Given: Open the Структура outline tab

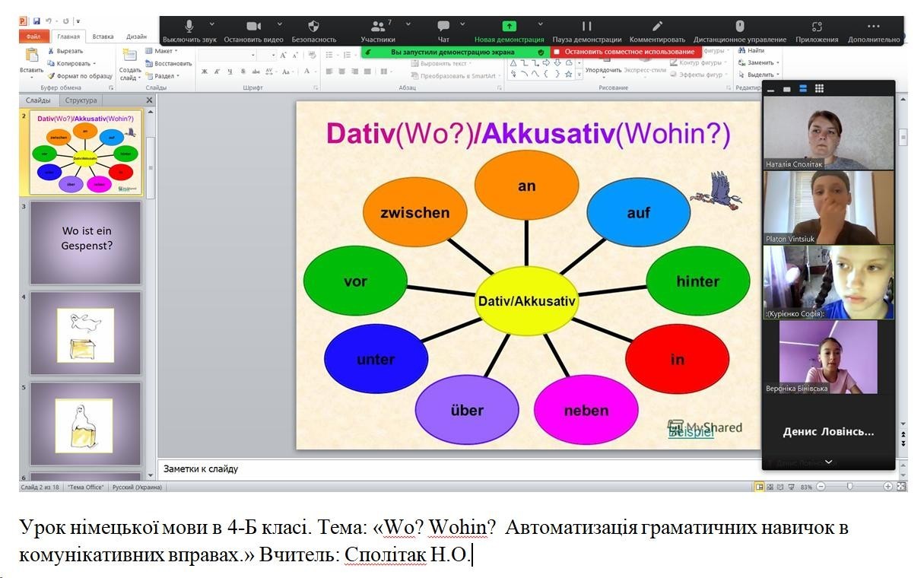Looking at the screenshot, I should click(x=81, y=100).
